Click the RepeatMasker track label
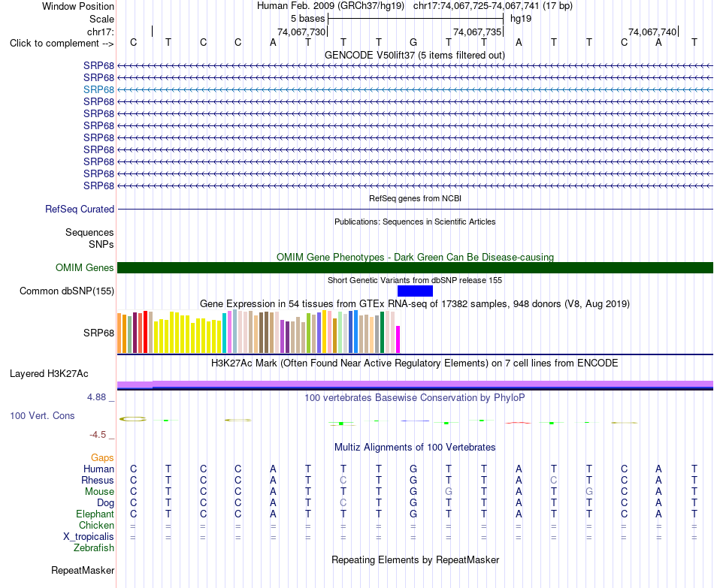The width and height of the screenshot is (714, 588). coord(83,570)
